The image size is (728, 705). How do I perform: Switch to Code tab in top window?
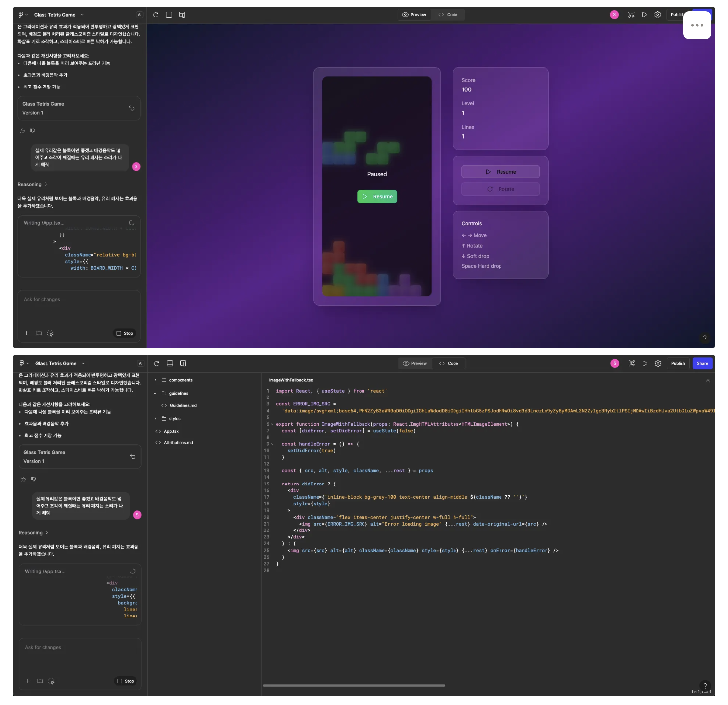pyautogui.click(x=448, y=15)
